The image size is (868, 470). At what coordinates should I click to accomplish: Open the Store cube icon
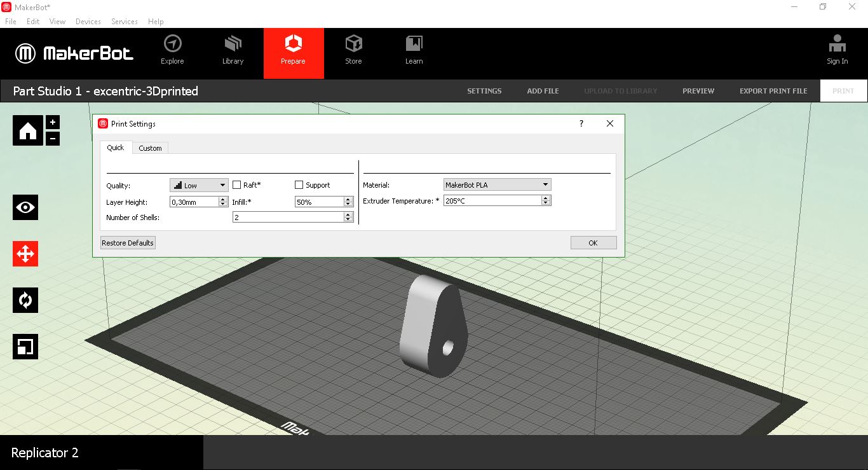(x=353, y=43)
